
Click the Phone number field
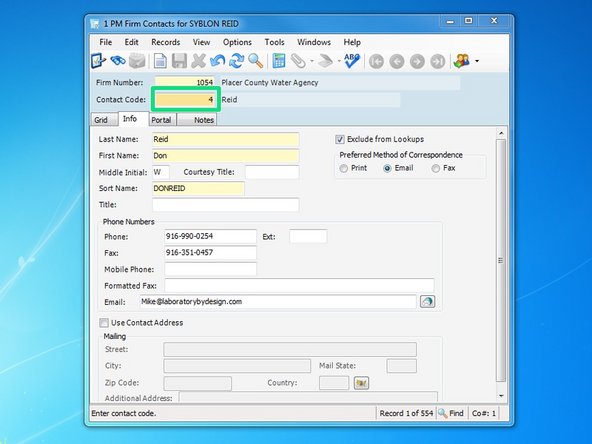pyautogui.click(x=210, y=236)
